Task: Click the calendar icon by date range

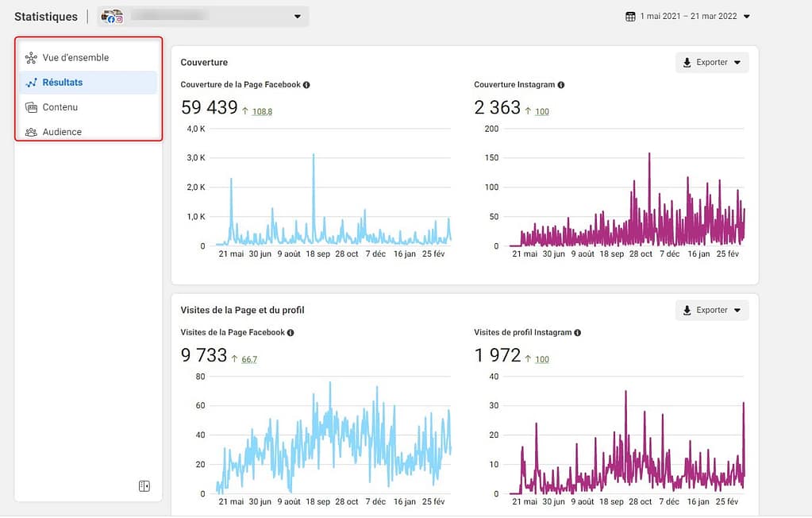Action: click(x=630, y=17)
